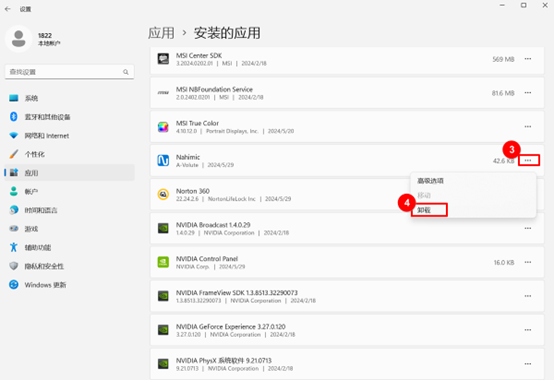Viewport: 554px width, 380px height.
Task: Click the Windows Update icon in sidebar
Action: pyautogui.click(x=13, y=285)
